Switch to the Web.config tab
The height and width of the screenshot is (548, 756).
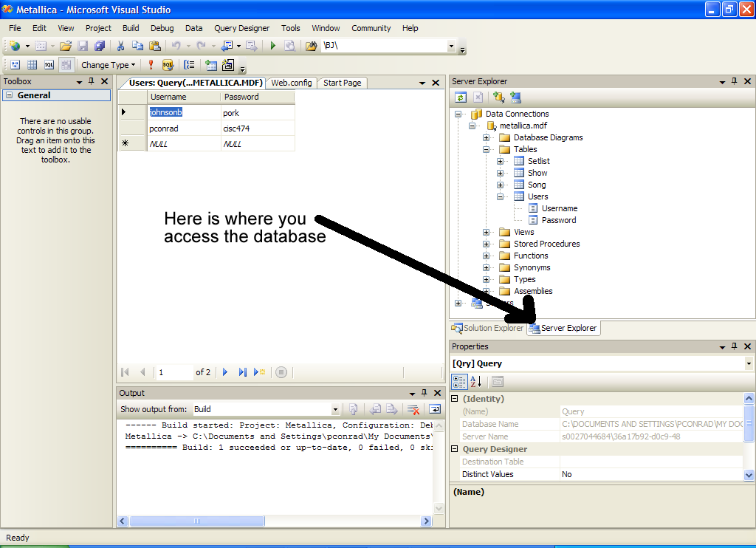[292, 83]
